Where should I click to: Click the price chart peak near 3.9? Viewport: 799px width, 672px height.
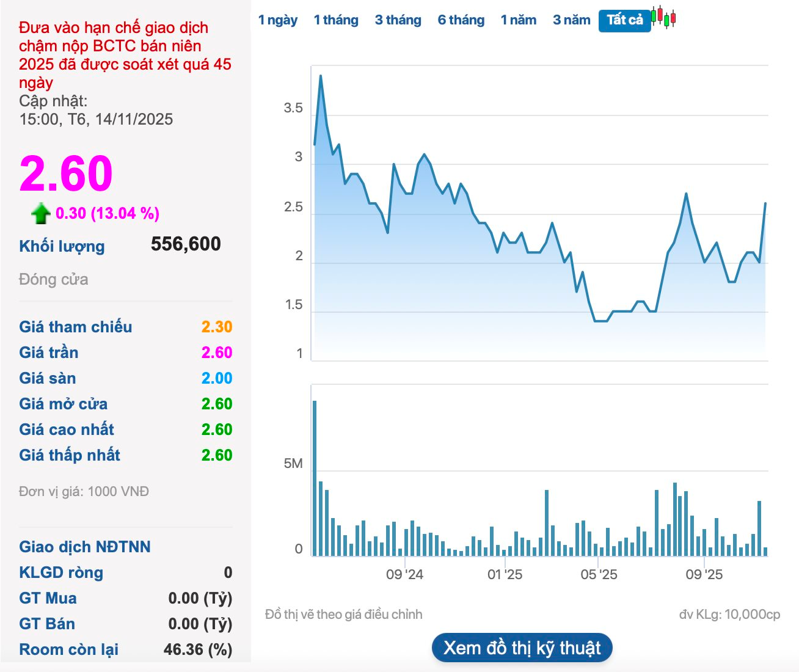point(321,76)
